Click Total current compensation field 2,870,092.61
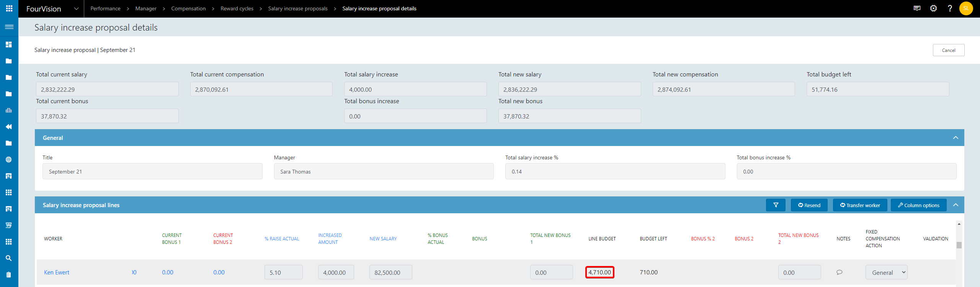This screenshot has width=980, height=287. click(261, 89)
